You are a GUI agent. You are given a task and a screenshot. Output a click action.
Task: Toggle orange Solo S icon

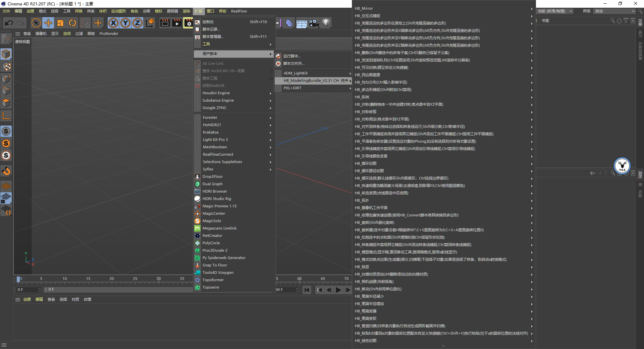pyautogui.click(x=6, y=143)
